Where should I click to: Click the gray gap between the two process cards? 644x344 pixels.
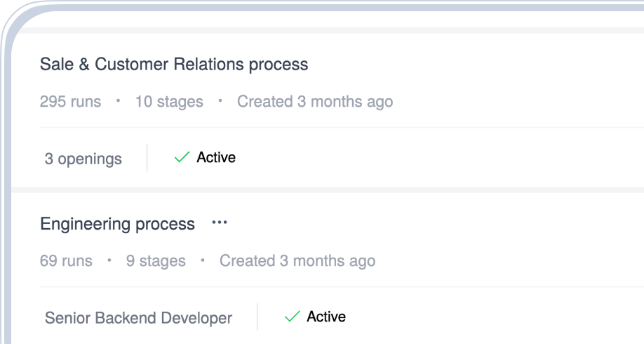[323, 190]
